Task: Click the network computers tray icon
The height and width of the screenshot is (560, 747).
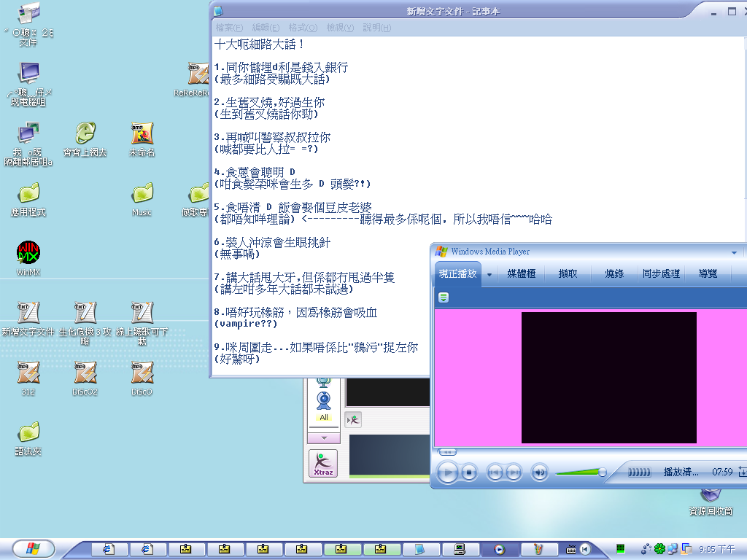Action: pos(672,549)
